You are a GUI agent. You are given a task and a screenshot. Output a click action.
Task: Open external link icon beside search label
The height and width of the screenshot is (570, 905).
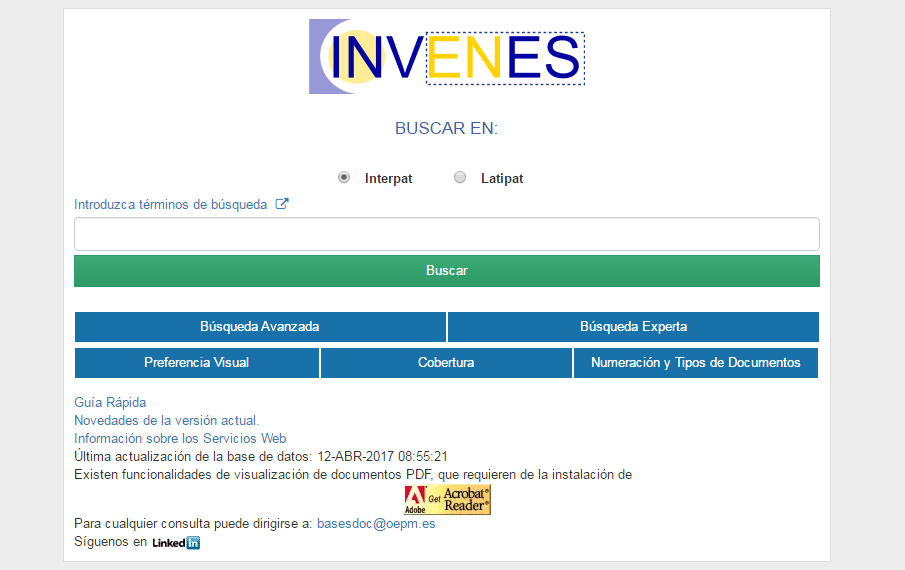282,204
